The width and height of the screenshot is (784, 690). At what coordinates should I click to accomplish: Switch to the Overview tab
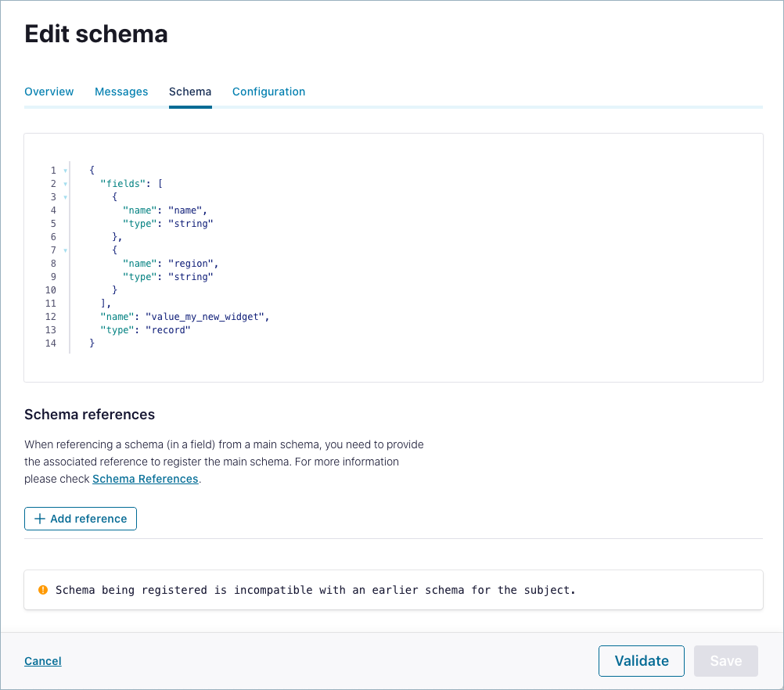(49, 92)
